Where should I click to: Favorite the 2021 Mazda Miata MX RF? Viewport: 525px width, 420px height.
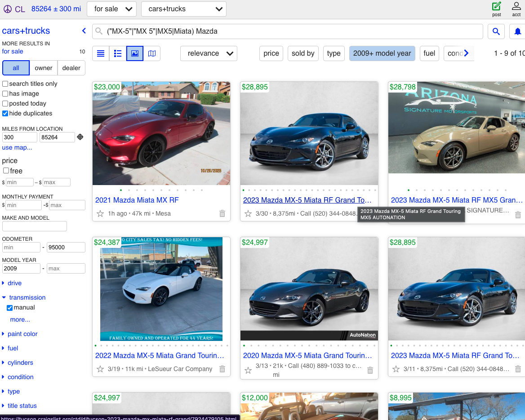click(x=100, y=213)
